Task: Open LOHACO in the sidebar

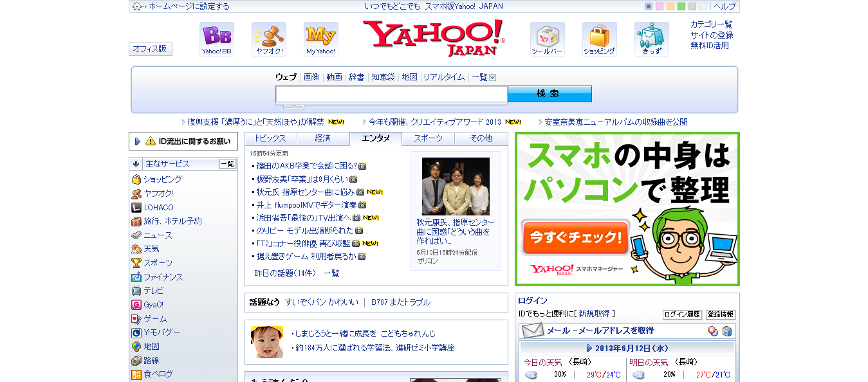Action: click(153, 207)
